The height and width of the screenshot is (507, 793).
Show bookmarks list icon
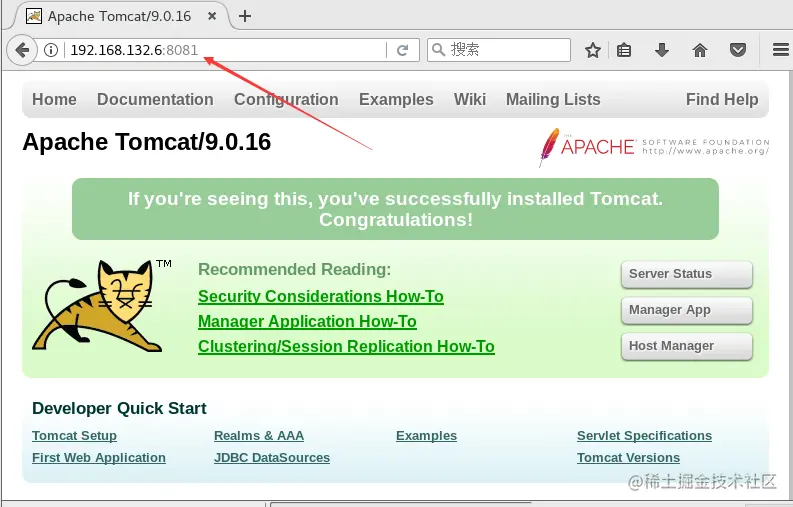click(x=624, y=50)
